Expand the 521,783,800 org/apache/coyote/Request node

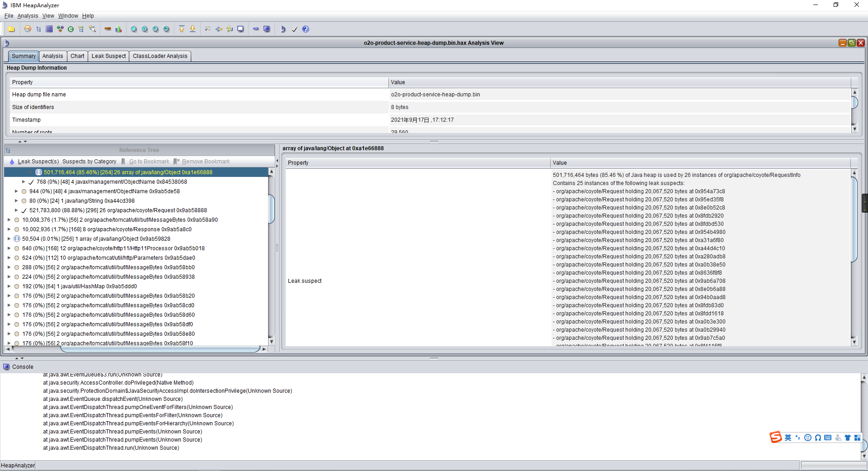coord(16,210)
